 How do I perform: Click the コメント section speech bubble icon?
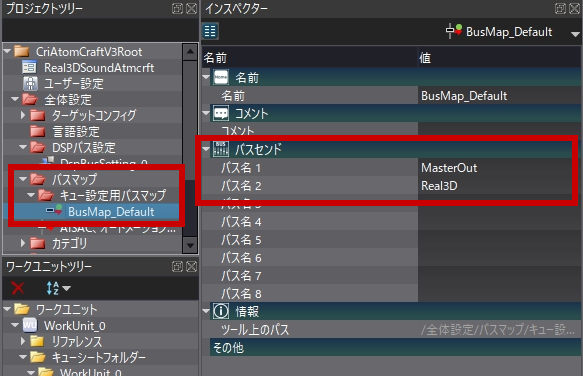[x=221, y=113]
